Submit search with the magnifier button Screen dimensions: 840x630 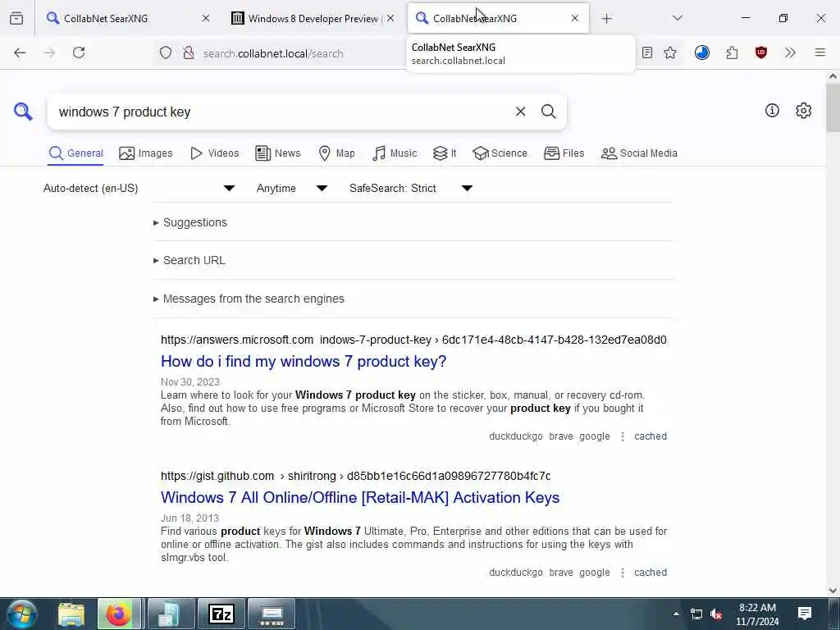(x=548, y=112)
